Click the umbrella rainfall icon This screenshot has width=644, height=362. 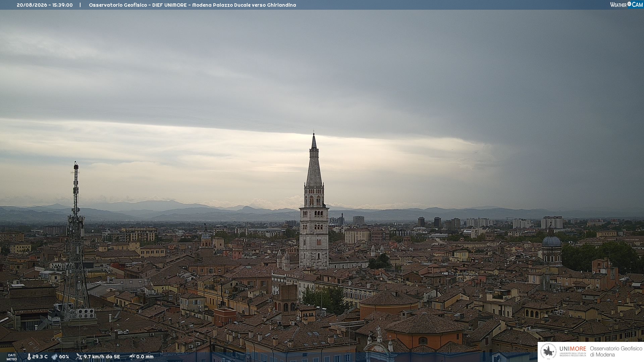click(132, 357)
